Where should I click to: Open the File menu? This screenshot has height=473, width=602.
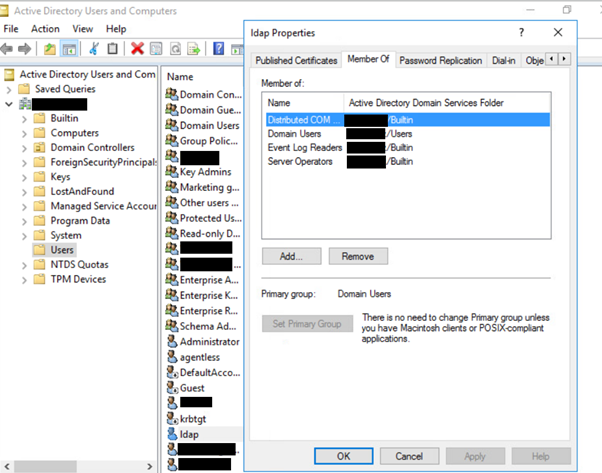(x=11, y=29)
